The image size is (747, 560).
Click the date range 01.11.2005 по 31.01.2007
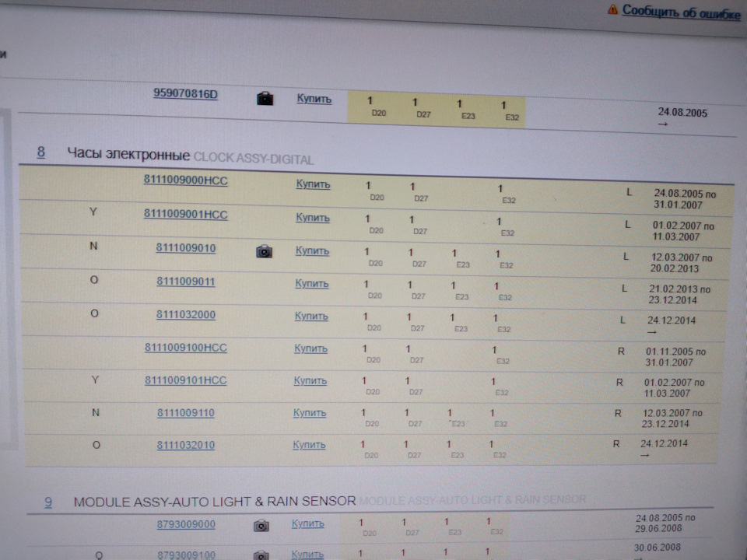pyautogui.click(x=675, y=357)
